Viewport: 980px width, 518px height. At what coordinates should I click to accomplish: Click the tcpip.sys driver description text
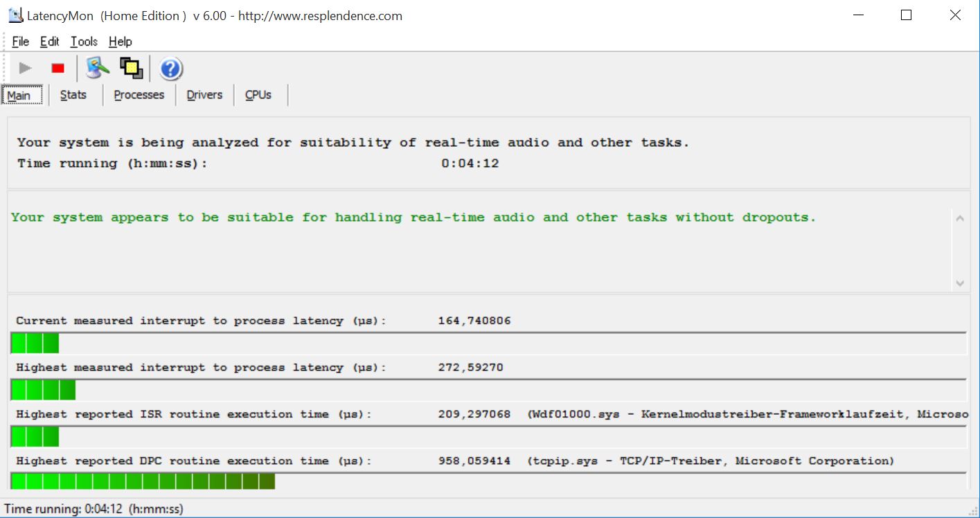(x=711, y=461)
